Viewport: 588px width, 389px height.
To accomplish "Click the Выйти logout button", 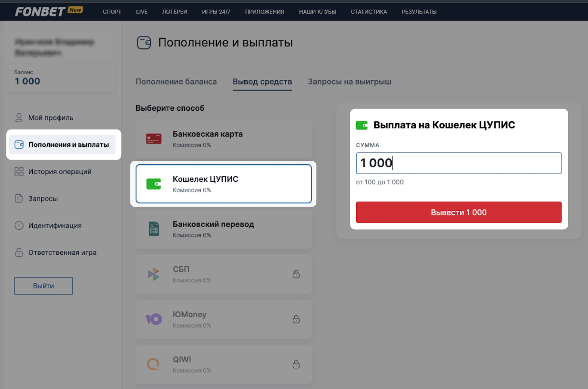I will pyautogui.click(x=43, y=286).
